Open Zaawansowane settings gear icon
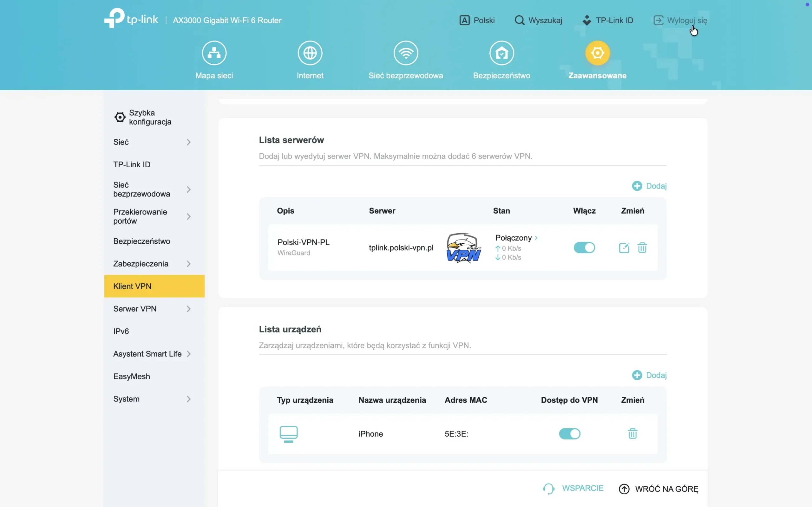Screen dimensions: 812x507 pos(597,53)
